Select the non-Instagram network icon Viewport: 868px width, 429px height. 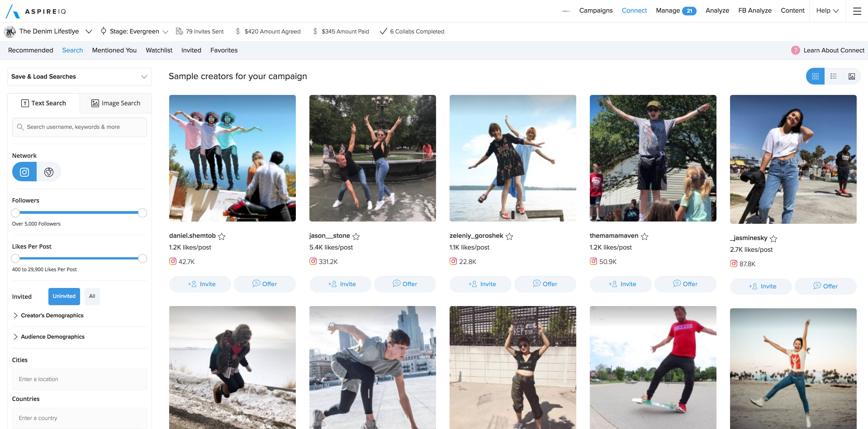coord(49,172)
